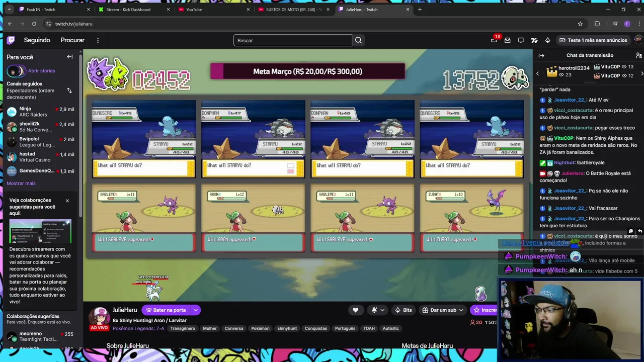644x362 pixels.
Task: Click the TDAH tag
Action: tap(369, 328)
